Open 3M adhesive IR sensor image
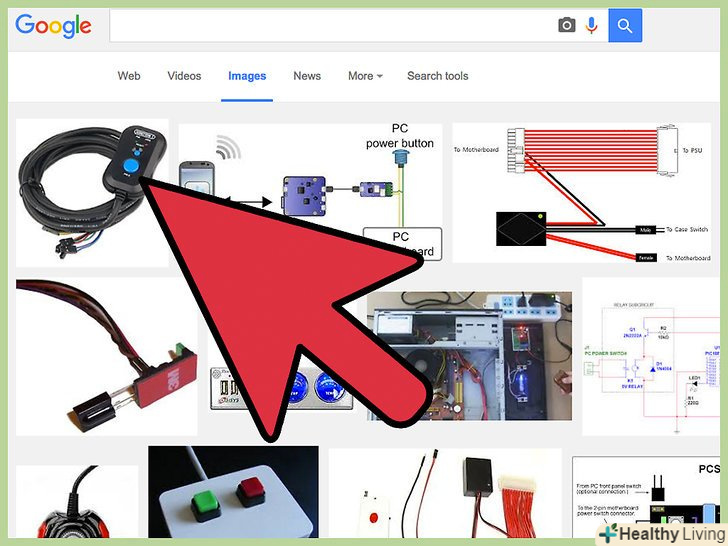 point(106,357)
